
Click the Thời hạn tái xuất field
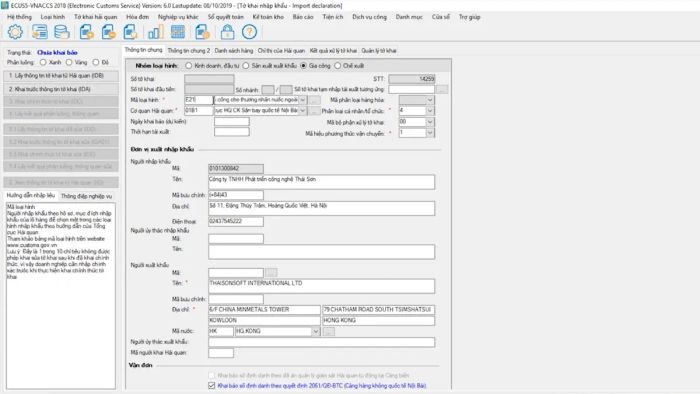pyautogui.click(x=232, y=132)
